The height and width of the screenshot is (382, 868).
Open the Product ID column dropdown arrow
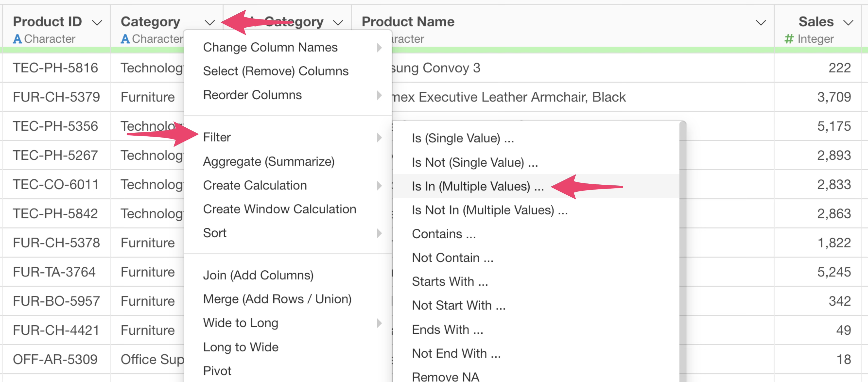click(97, 23)
